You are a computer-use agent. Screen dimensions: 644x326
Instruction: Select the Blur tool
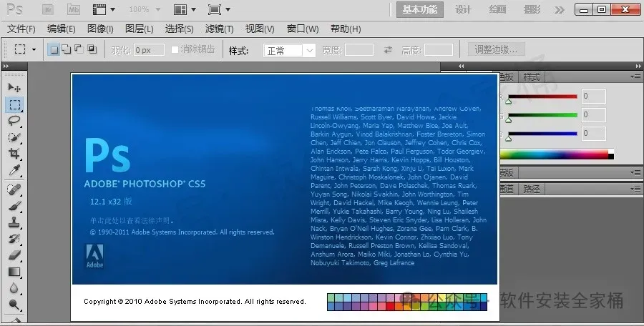click(x=14, y=288)
